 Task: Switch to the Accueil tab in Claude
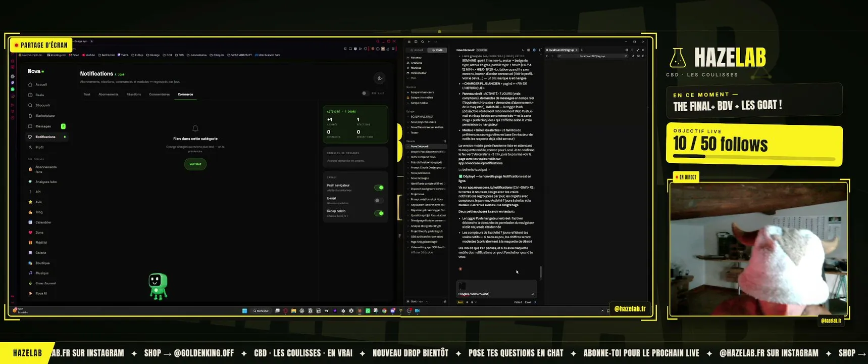click(417, 50)
